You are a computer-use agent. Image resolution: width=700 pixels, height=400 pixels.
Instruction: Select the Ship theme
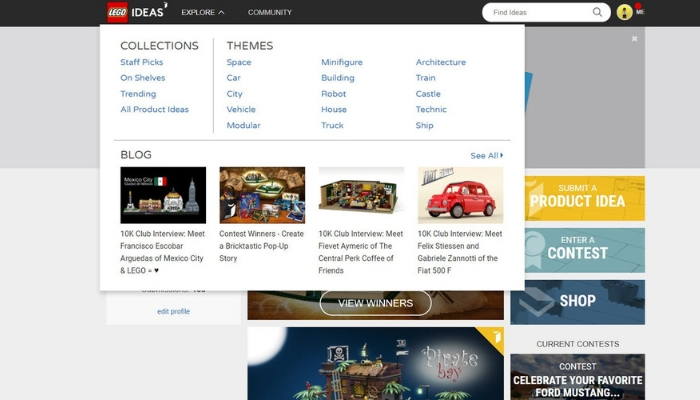tap(425, 125)
